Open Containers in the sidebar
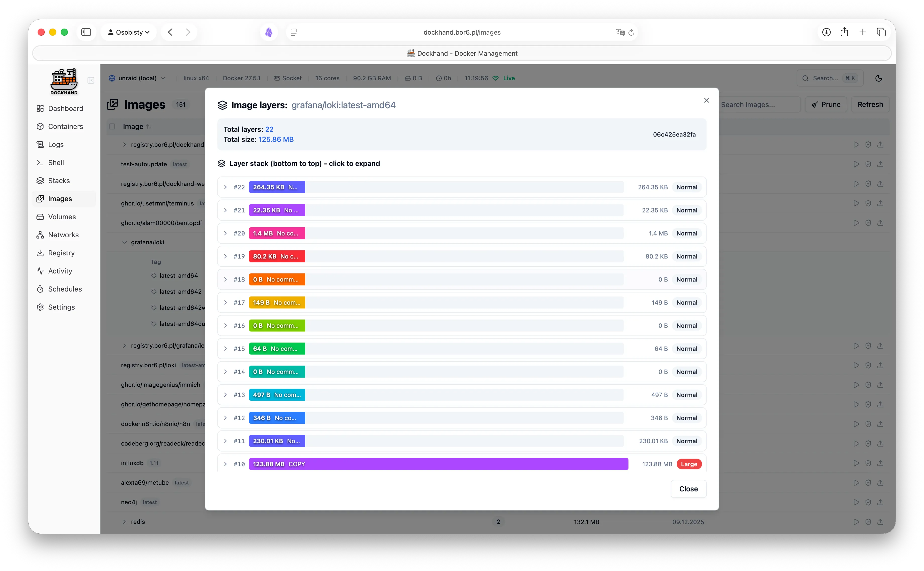The width and height of the screenshot is (924, 571). [65, 126]
